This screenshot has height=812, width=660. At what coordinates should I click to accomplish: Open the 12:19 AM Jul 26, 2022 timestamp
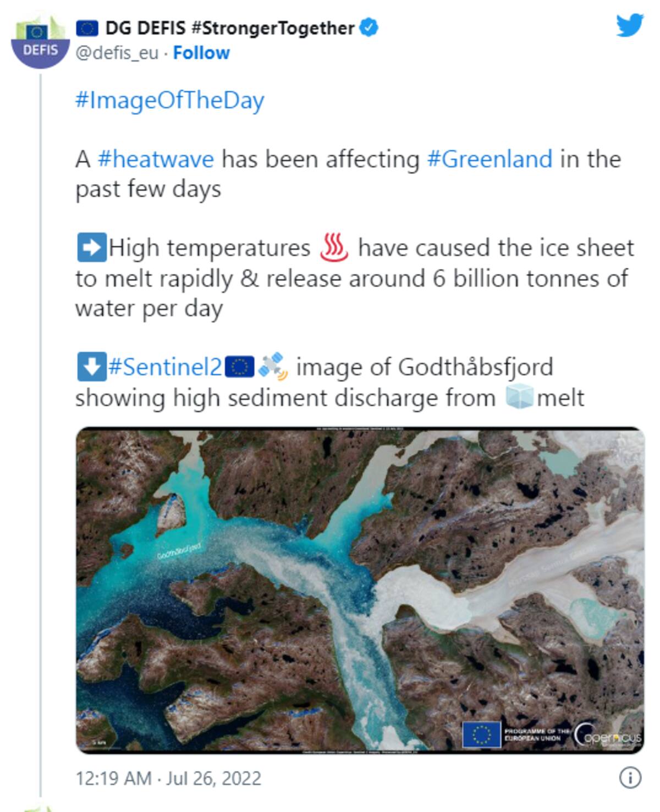click(x=168, y=778)
